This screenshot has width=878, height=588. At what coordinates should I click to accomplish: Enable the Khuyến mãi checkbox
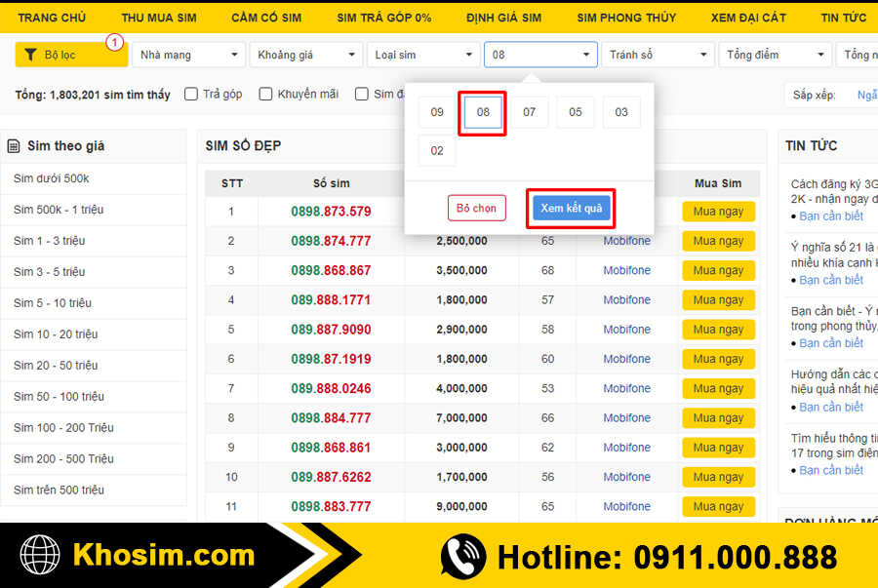click(x=265, y=94)
